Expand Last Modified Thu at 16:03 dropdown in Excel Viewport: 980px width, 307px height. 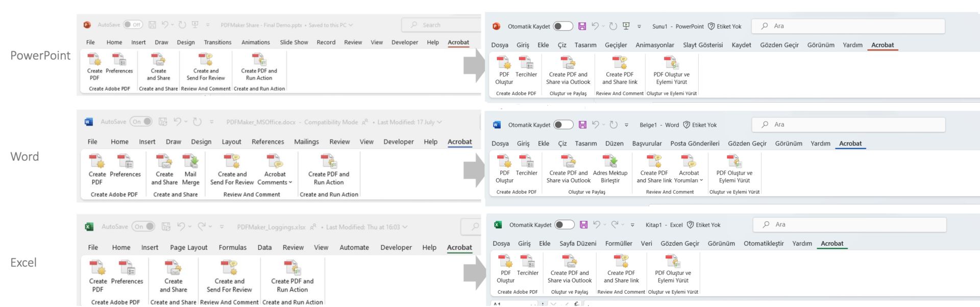[405, 227]
